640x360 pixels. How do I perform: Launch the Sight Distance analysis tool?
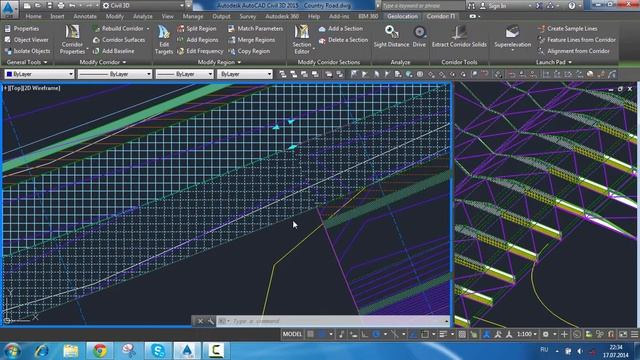[391, 37]
